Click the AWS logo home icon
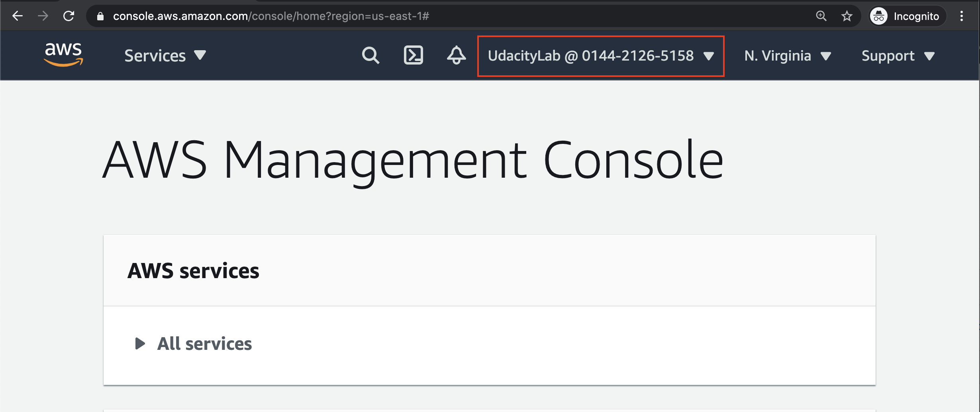The width and height of the screenshot is (980, 412). 64,55
